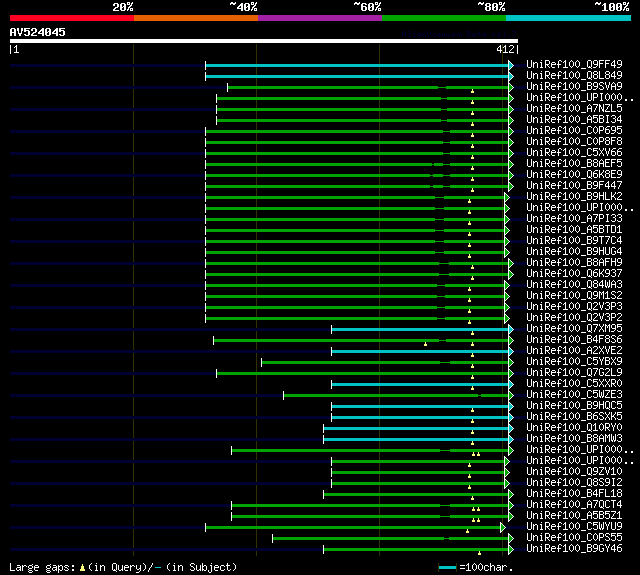Select the UniRef100_B8AEF5 label
640x575 pixels.
click(574, 164)
